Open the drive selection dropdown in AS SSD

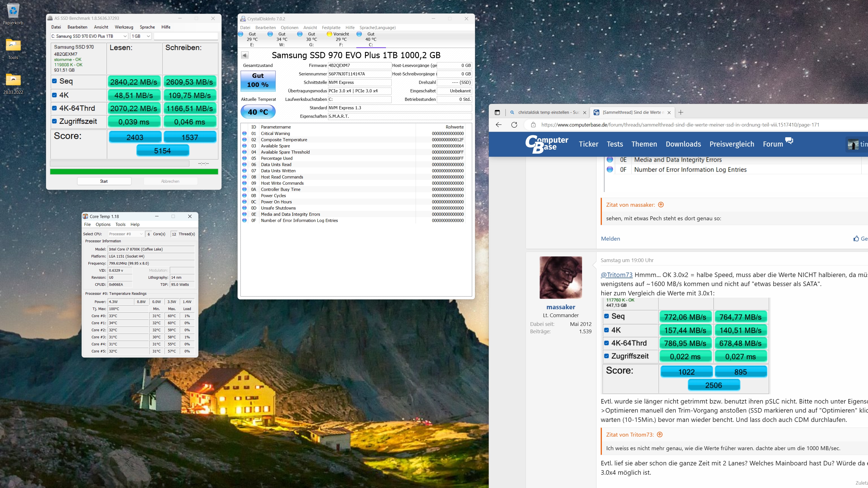(89, 36)
